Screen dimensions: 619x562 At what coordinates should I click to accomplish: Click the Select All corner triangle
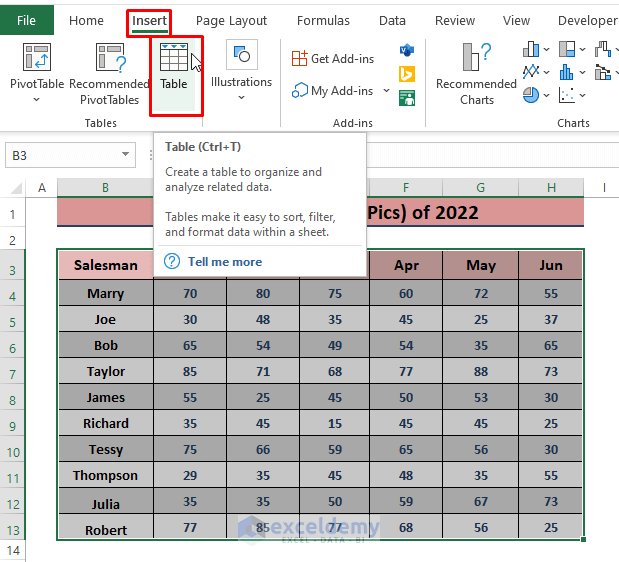[16, 188]
